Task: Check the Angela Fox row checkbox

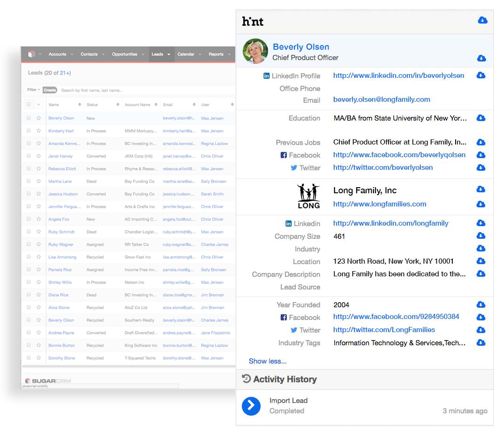Action: click(x=29, y=219)
